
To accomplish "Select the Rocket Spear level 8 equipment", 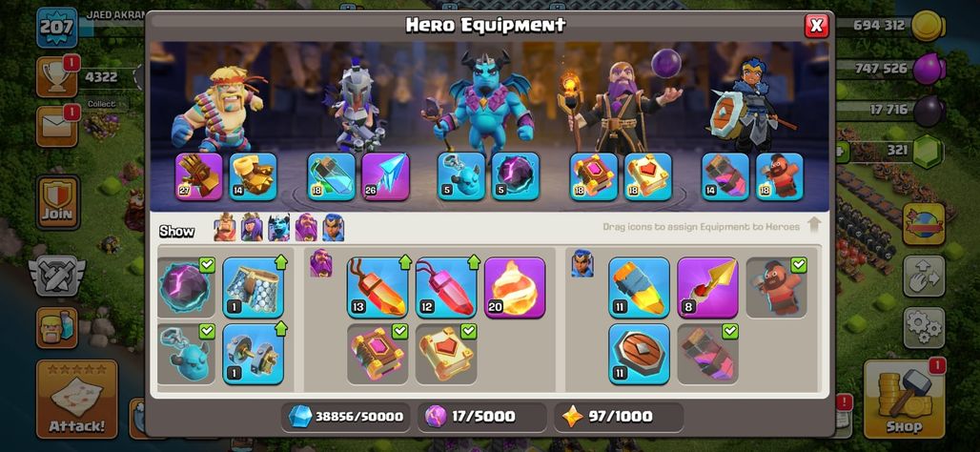I will pyautogui.click(x=707, y=288).
